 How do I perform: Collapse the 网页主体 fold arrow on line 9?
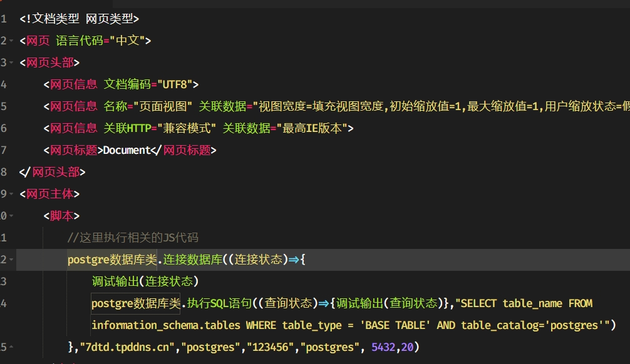coord(11,194)
